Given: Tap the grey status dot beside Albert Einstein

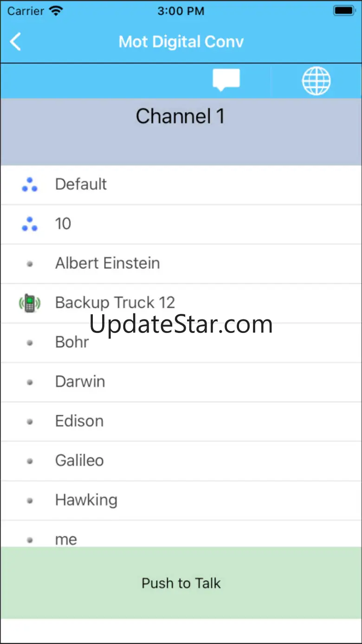Looking at the screenshot, I should pyautogui.click(x=30, y=264).
